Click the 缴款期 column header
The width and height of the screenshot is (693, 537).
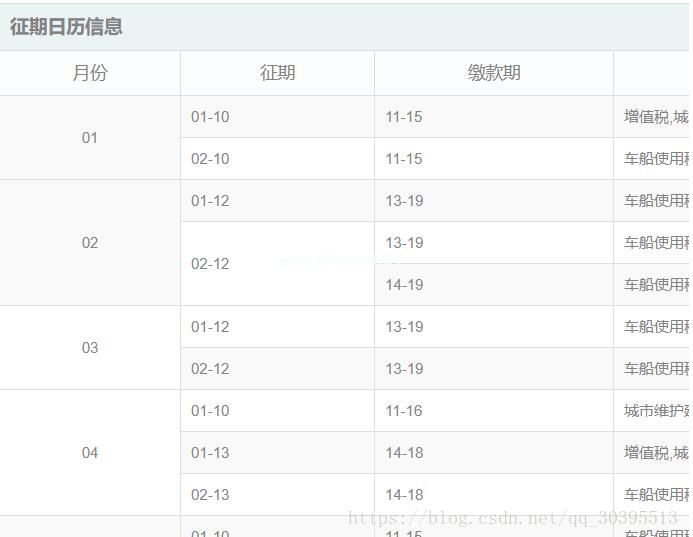494,73
